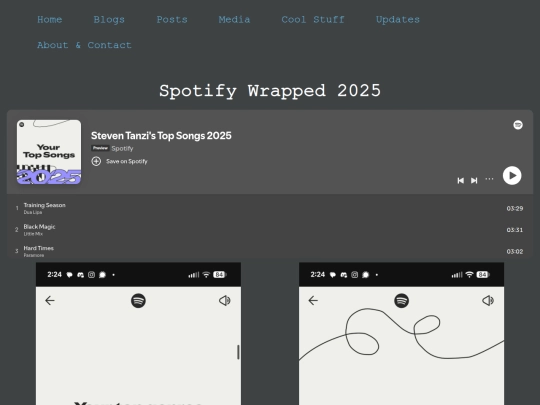The height and width of the screenshot is (405, 540).
Task: Click the 03:29 duration of Training Season
Action: (x=515, y=208)
